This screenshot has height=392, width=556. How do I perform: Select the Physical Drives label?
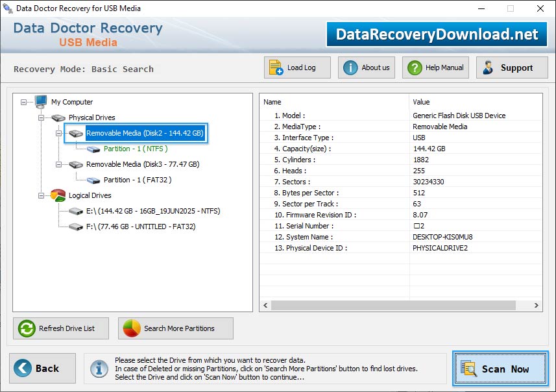92,117
